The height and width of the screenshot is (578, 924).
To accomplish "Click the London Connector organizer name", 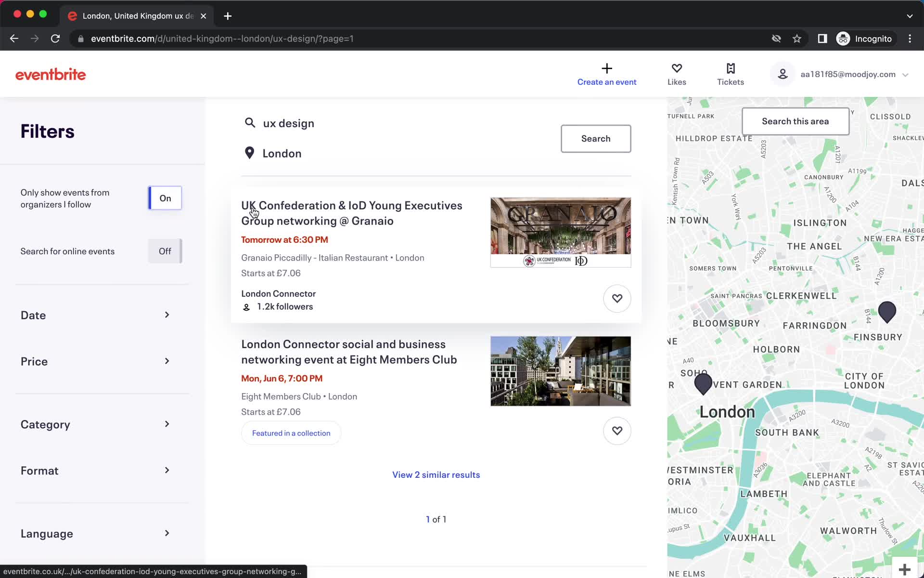I will pos(278,294).
